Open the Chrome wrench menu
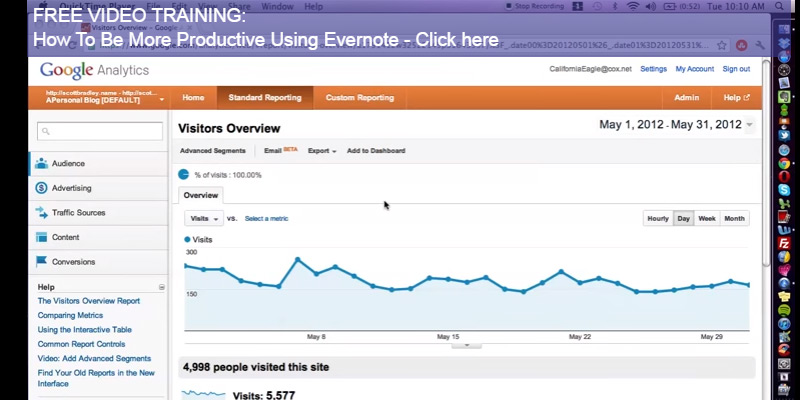The height and width of the screenshot is (400, 800). 760,45
